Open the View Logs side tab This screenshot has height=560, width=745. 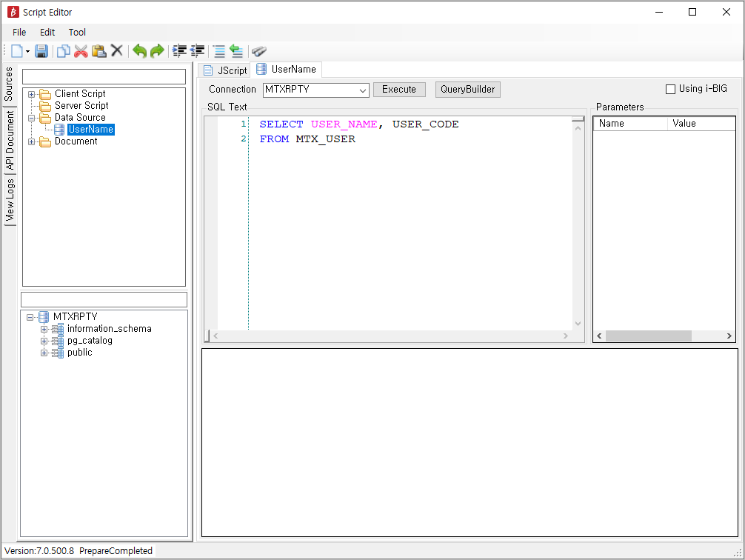pos(9,200)
